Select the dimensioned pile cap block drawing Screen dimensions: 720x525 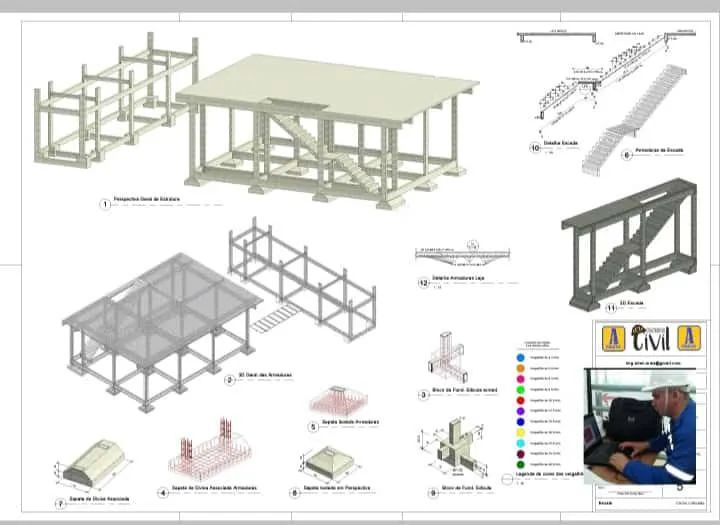(453, 450)
